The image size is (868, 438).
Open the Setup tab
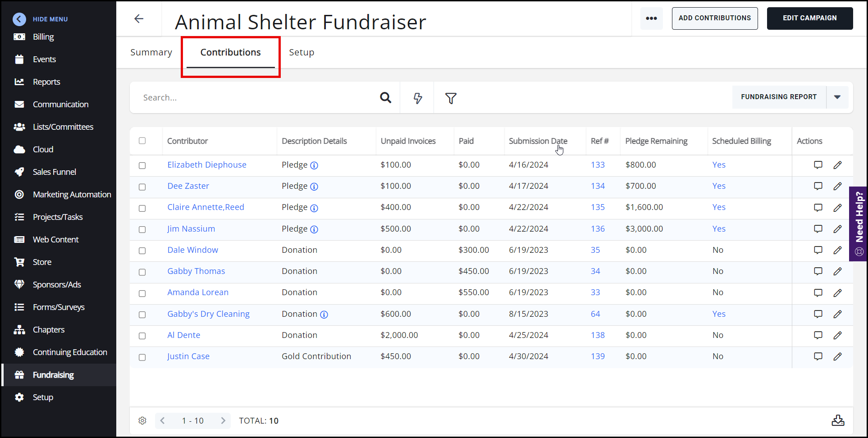coord(302,52)
